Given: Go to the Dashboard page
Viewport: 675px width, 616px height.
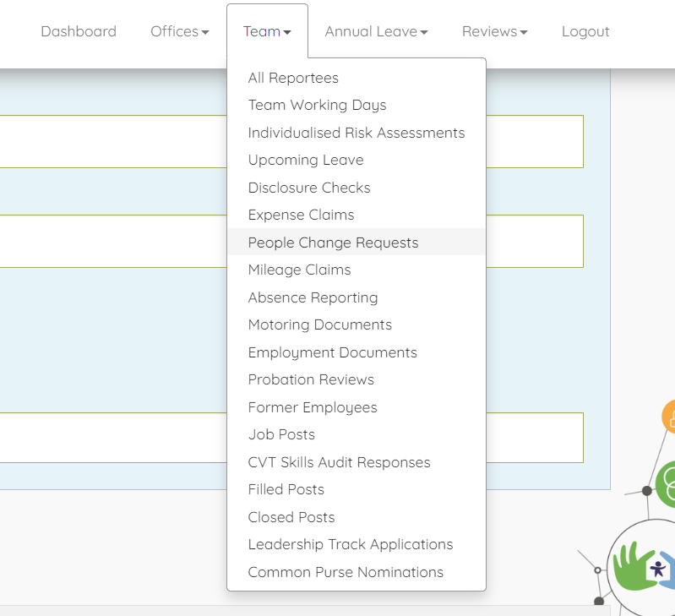Looking at the screenshot, I should point(79,31).
